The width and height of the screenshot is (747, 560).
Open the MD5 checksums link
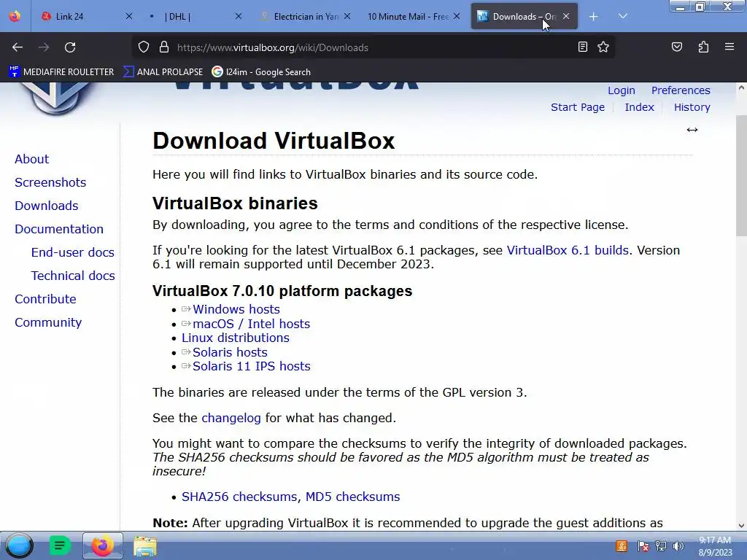tap(352, 497)
